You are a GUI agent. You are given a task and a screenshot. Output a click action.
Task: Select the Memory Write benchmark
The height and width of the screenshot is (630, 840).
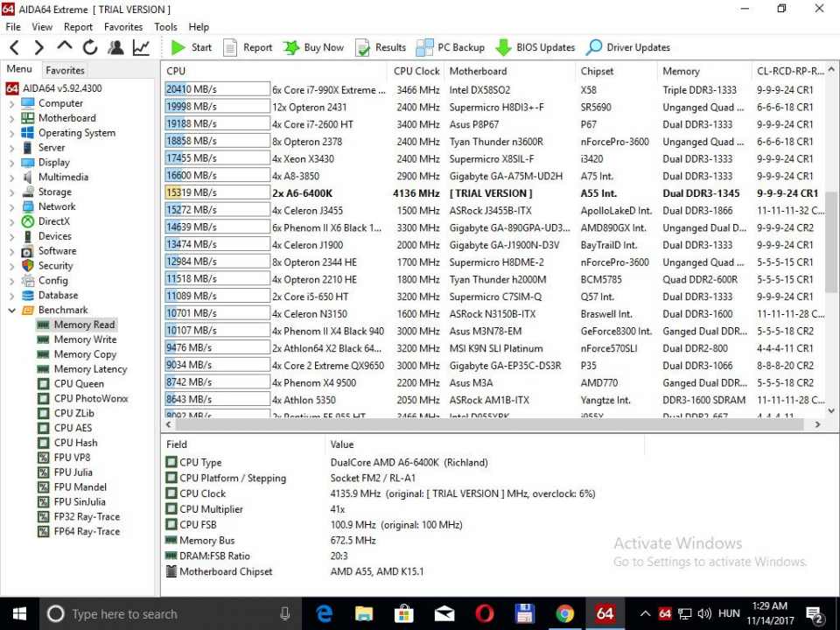coord(85,339)
